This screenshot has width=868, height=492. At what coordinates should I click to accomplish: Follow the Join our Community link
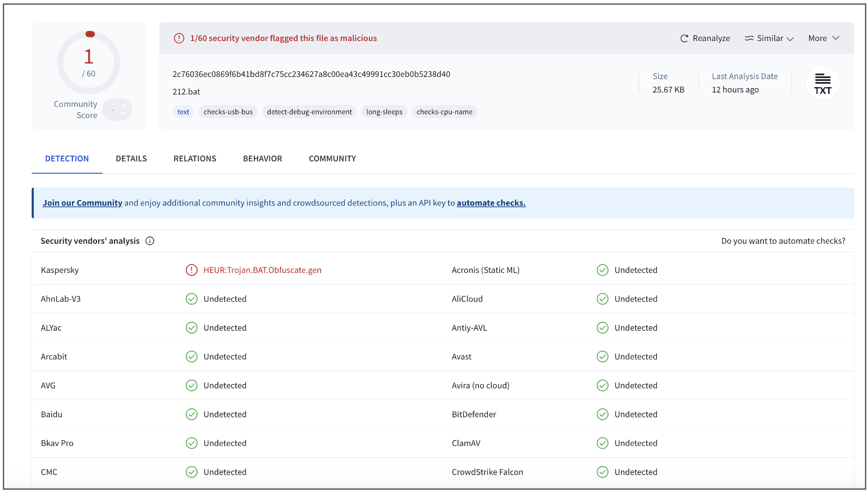pyautogui.click(x=83, y=203)
